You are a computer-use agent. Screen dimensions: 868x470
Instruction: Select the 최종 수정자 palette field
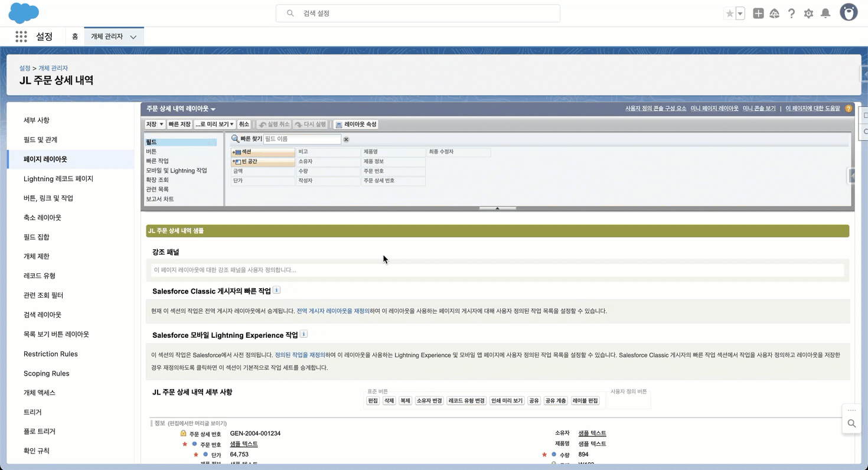click(458, 152)
